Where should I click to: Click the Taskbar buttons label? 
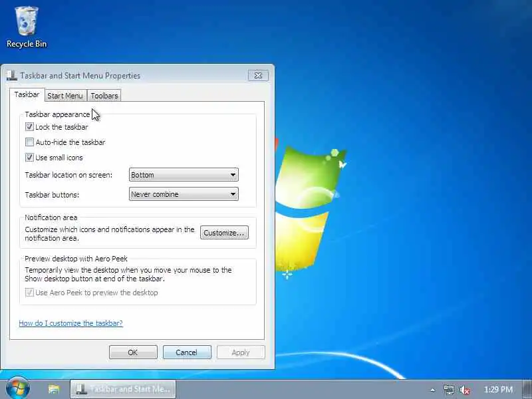52,195
